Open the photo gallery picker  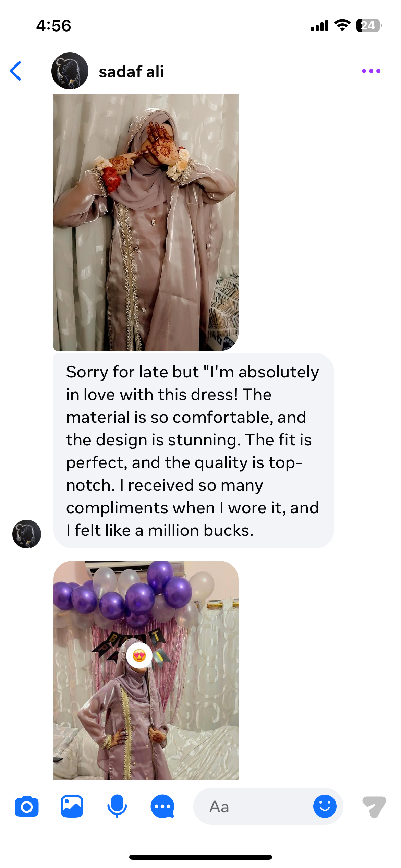click(x=72, y=806)
